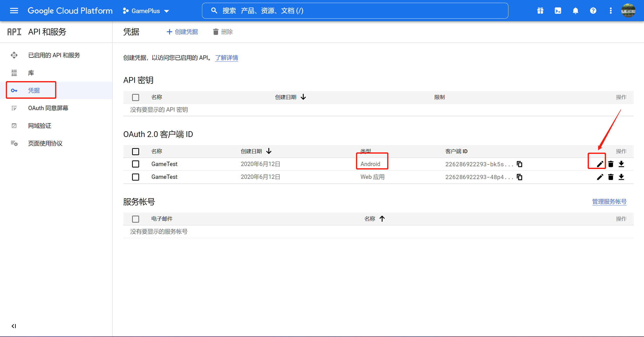This screenshot has height=337, width=644.
Task: Check the GameTest Web 应用 row checkbox
Action: tap(136, 177)
